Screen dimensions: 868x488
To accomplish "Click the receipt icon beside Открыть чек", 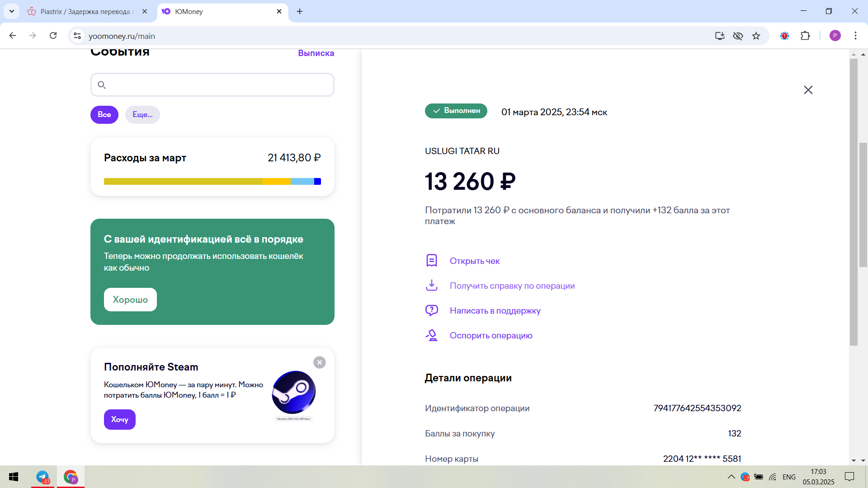I will coord(432,261).
